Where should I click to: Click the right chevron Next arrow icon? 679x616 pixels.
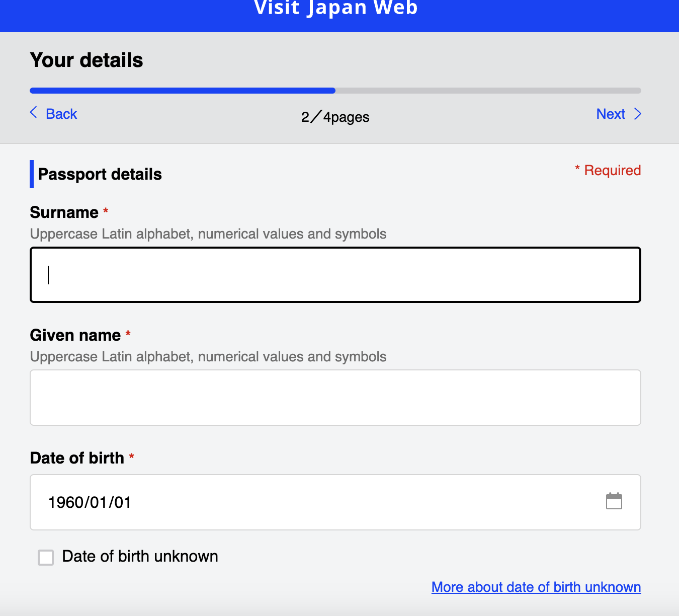click(637, 114)
